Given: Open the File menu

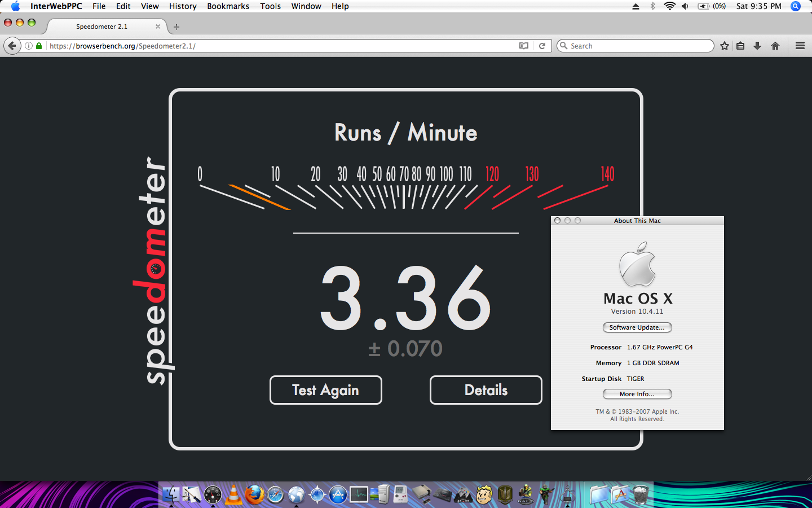Looking at the screenshot, I should 99,6.
